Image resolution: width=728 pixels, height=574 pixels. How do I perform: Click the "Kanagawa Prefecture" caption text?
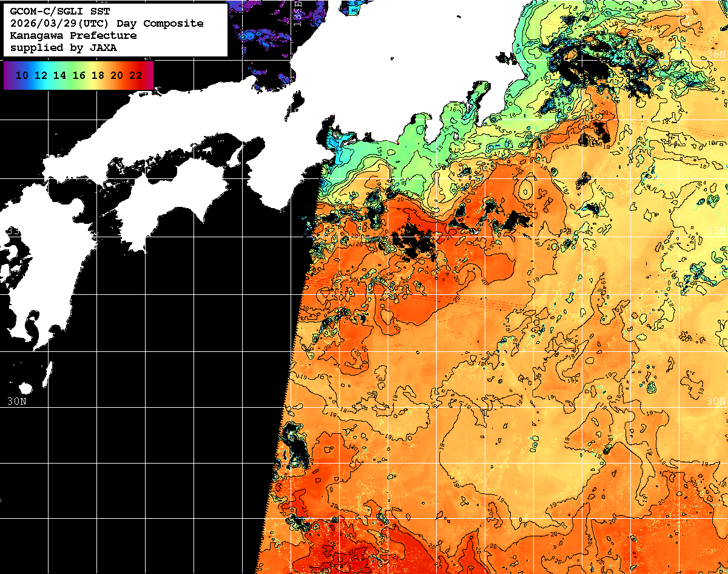pos(73,36)
